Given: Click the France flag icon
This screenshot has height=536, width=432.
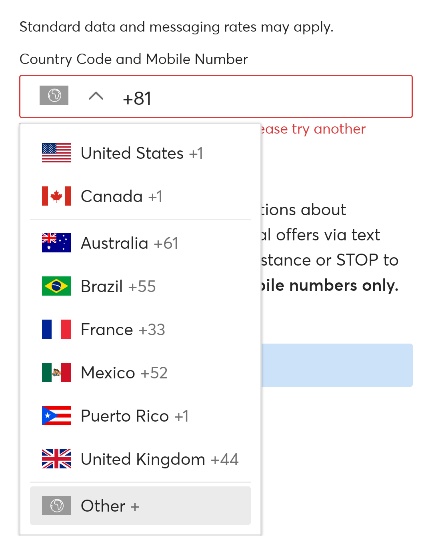Looking at the screenshot, I should pos(56,329).
